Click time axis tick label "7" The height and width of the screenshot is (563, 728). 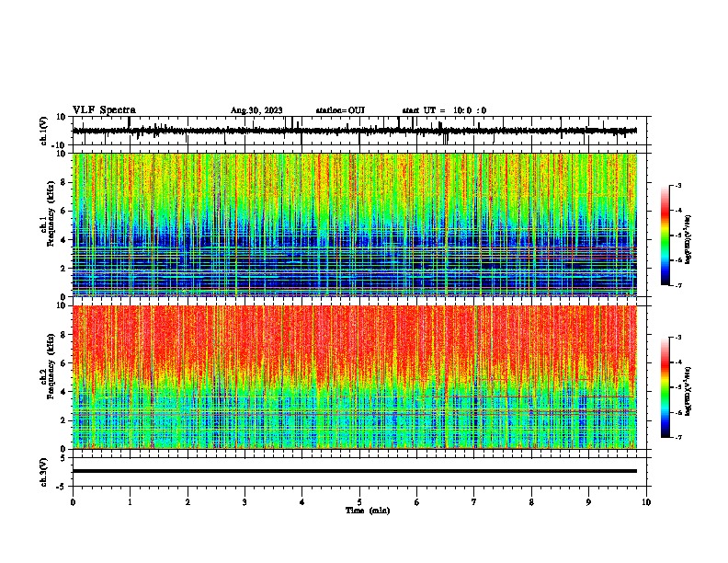tap(474, 502)
